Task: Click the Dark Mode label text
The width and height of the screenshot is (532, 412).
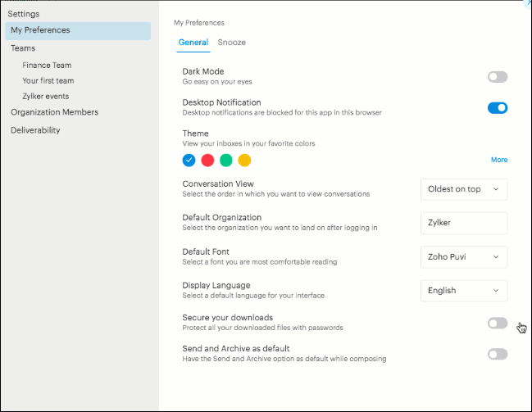Action: [x=203, y=71]
